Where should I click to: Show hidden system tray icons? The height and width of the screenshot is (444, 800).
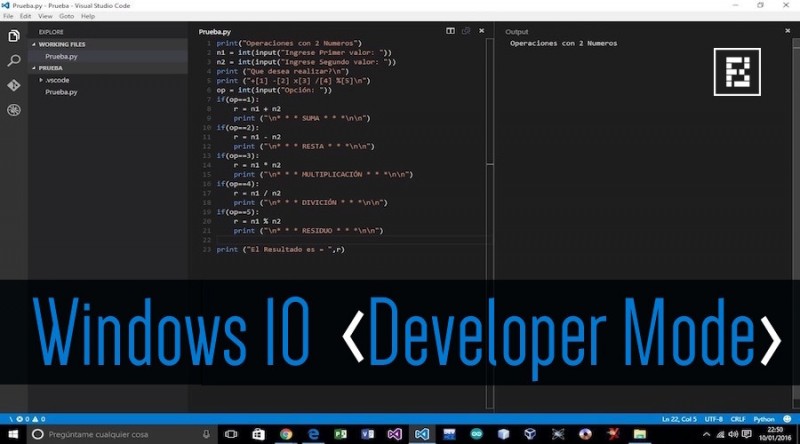point(706,435)
